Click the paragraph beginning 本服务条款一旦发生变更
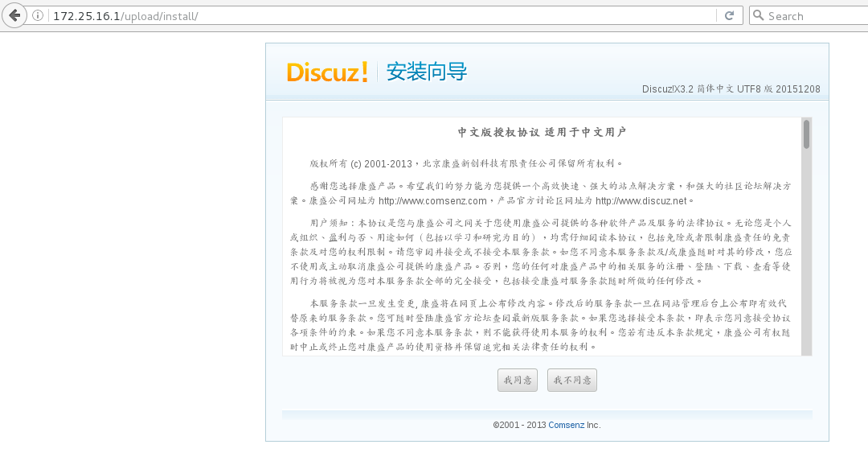 coord(541,325)
